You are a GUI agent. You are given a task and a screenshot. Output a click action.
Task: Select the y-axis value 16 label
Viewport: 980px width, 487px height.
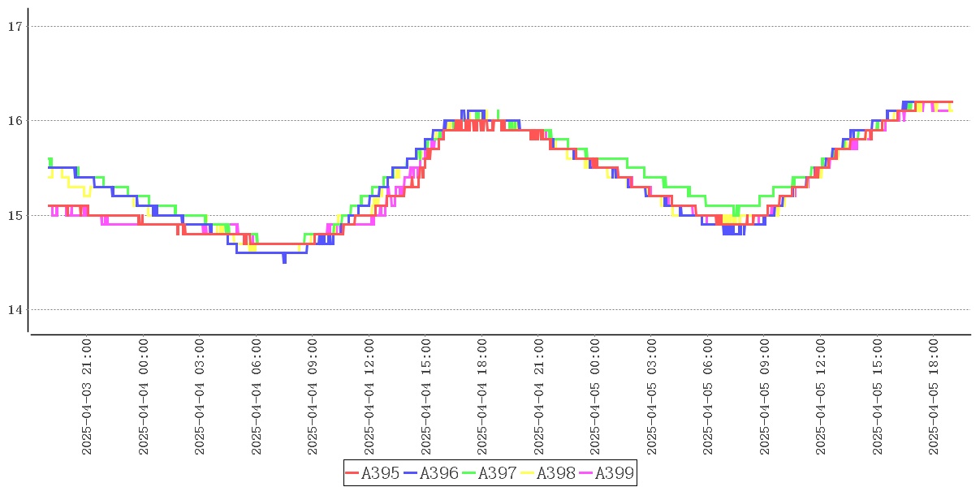click(x=14, y=121)
